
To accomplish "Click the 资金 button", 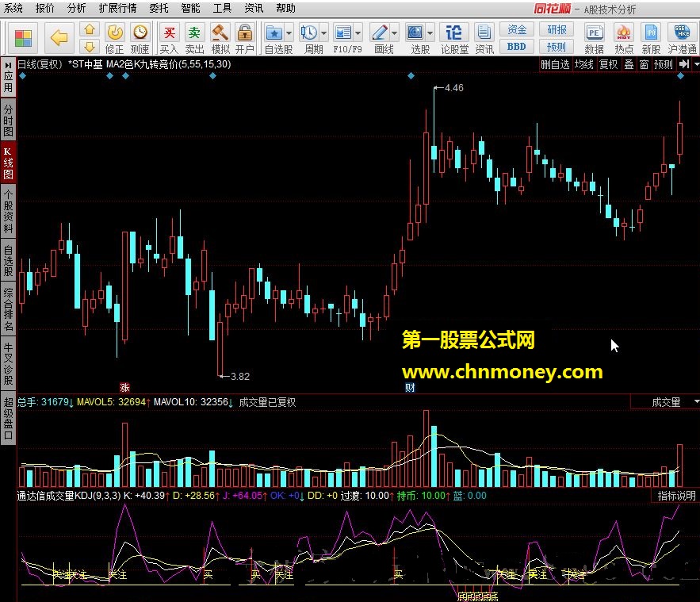I will coord(517,29).
